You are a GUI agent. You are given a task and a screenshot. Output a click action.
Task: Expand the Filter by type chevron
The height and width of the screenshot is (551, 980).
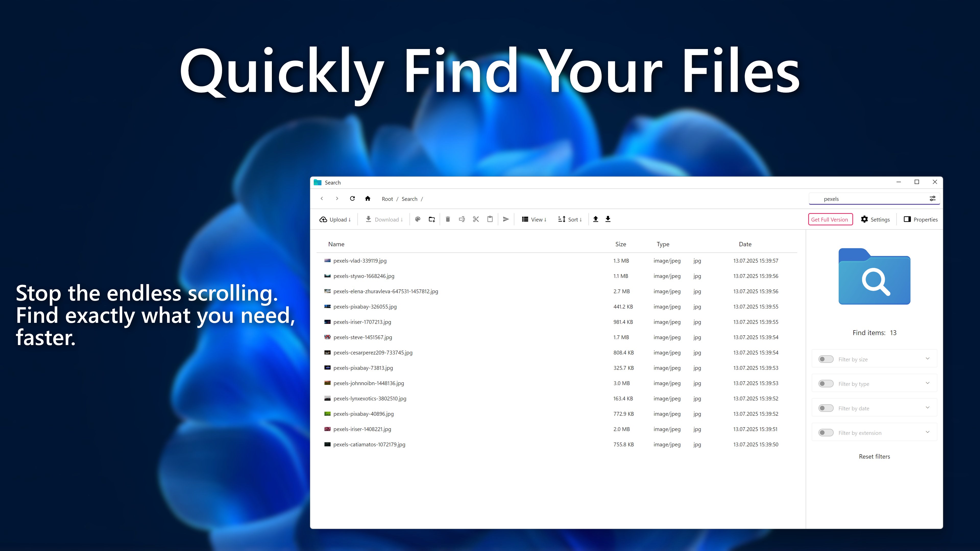click(927, 383)
